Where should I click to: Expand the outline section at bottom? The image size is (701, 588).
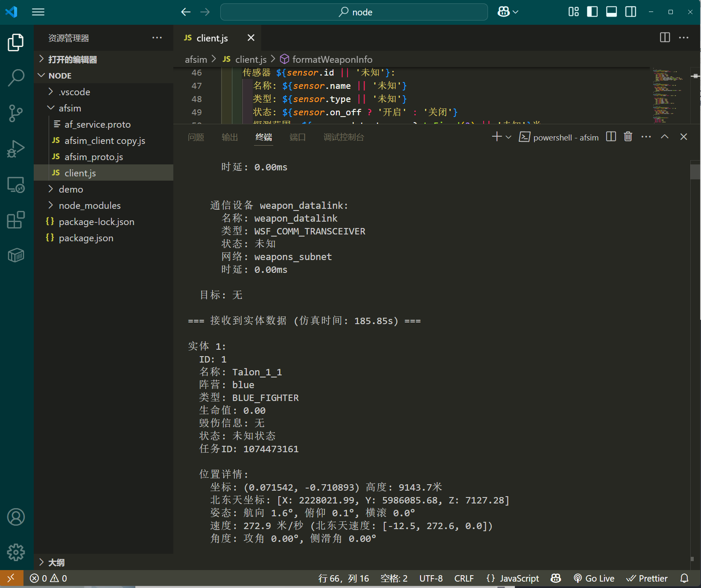point(103,562)
